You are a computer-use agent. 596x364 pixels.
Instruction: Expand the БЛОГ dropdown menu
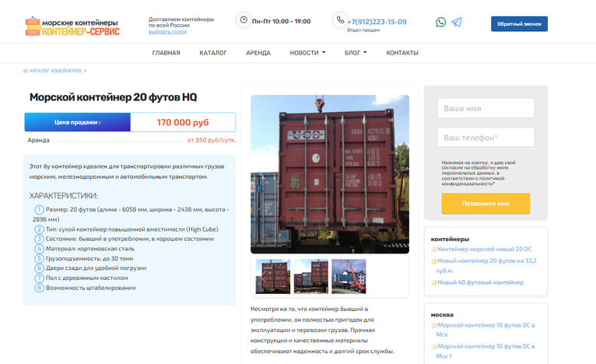coord(356,53)
